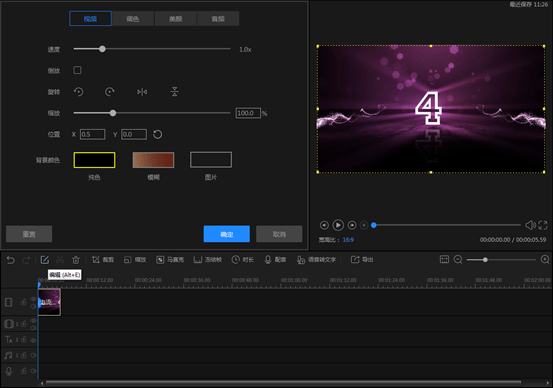Confirm with the blue 确定 button
The height and width of the screenshot is (388, 553).
tap(227, 234)
